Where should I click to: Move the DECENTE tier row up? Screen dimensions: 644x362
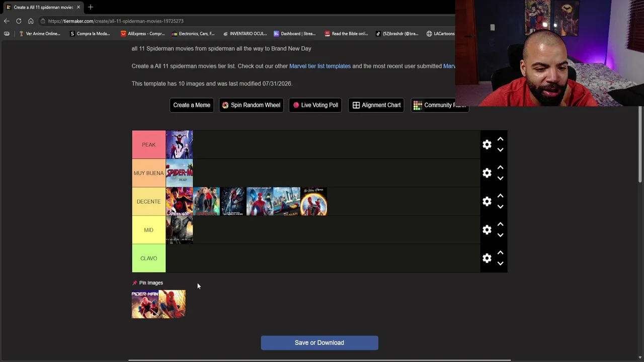500,196
